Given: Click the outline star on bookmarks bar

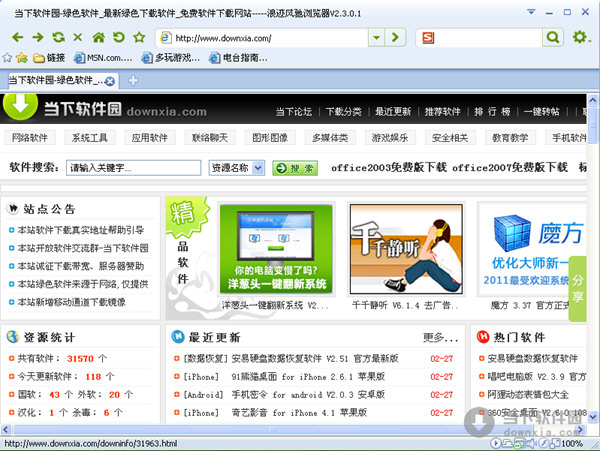Looking at the screenshot, I should tap(7, 58).
